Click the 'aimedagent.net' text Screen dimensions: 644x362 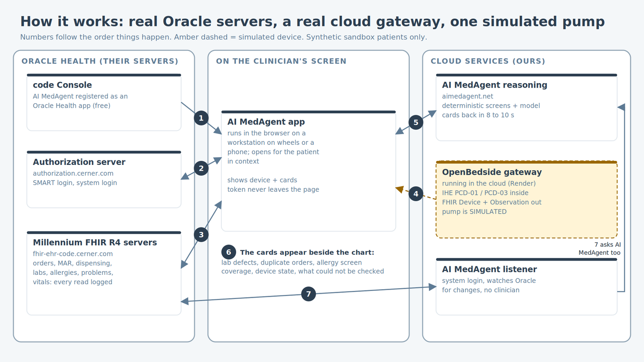click(468, 97)
